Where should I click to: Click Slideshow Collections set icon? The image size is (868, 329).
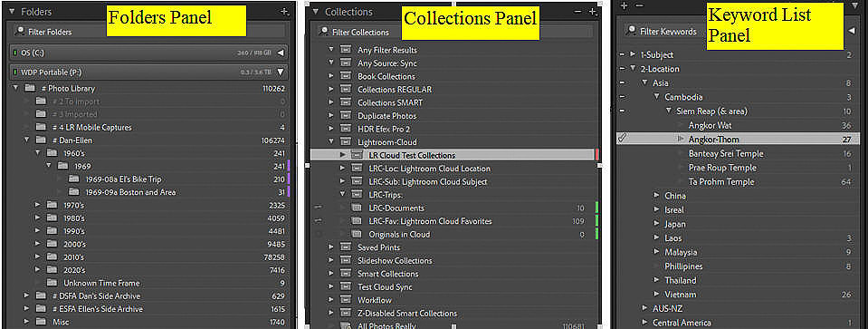coord(346,260)
